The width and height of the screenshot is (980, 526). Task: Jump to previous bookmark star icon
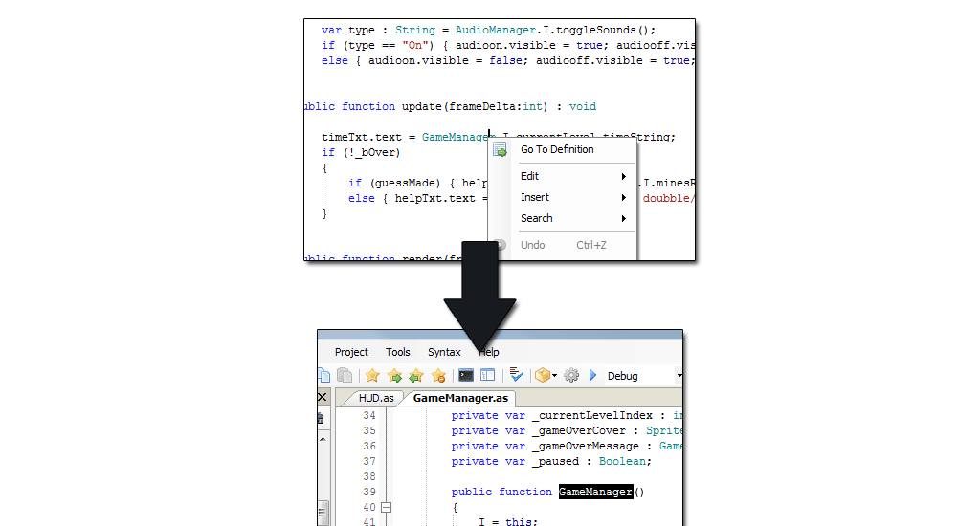[416, 376]
